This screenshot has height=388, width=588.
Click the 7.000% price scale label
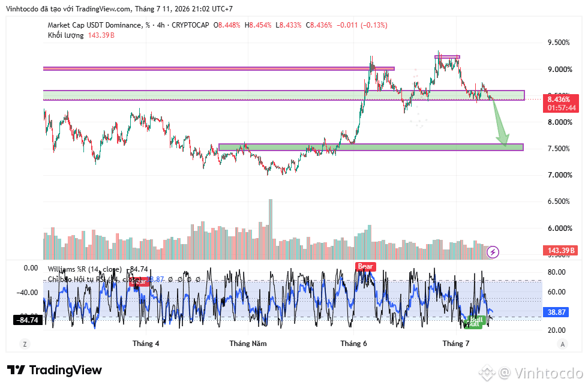click(x=560, y=175)
